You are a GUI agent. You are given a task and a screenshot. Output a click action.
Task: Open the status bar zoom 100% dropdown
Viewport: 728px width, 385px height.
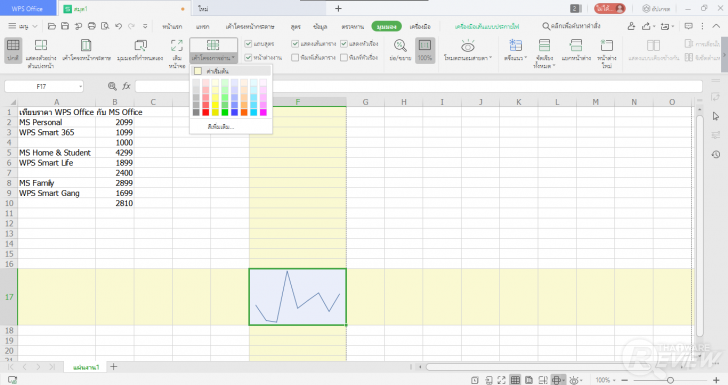[x=605, y=380]
